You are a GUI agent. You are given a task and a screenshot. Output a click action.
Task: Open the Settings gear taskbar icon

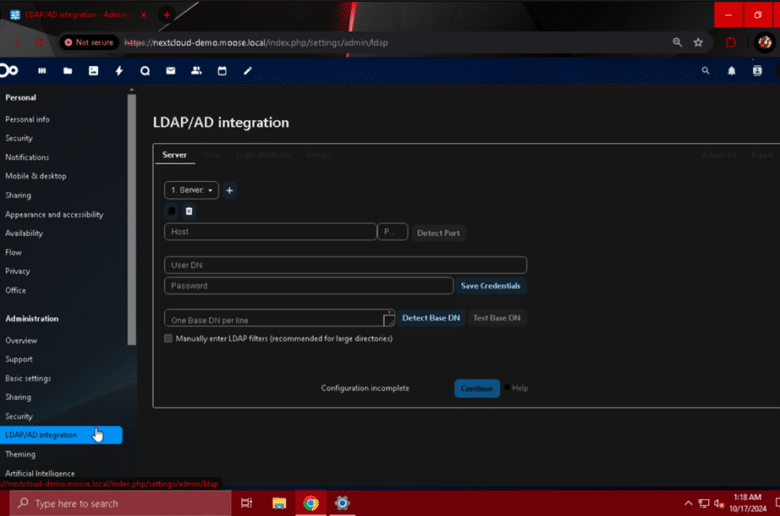[x=342, y=503]
